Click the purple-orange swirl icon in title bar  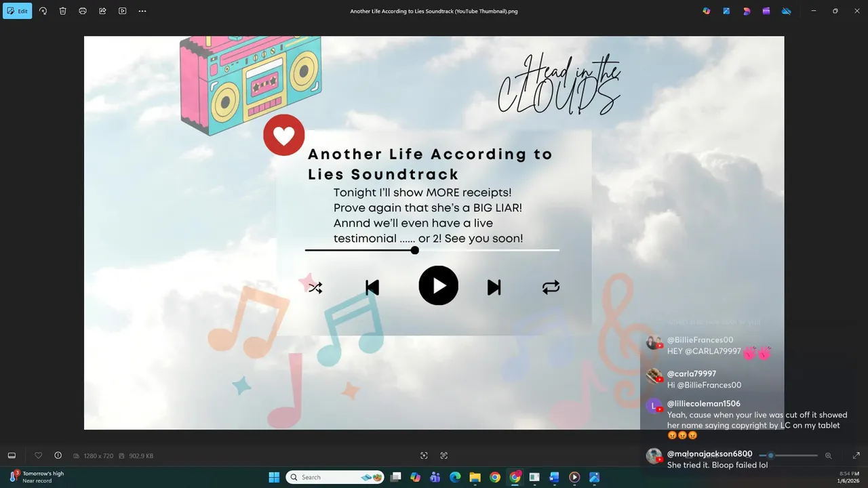[747, 11]
